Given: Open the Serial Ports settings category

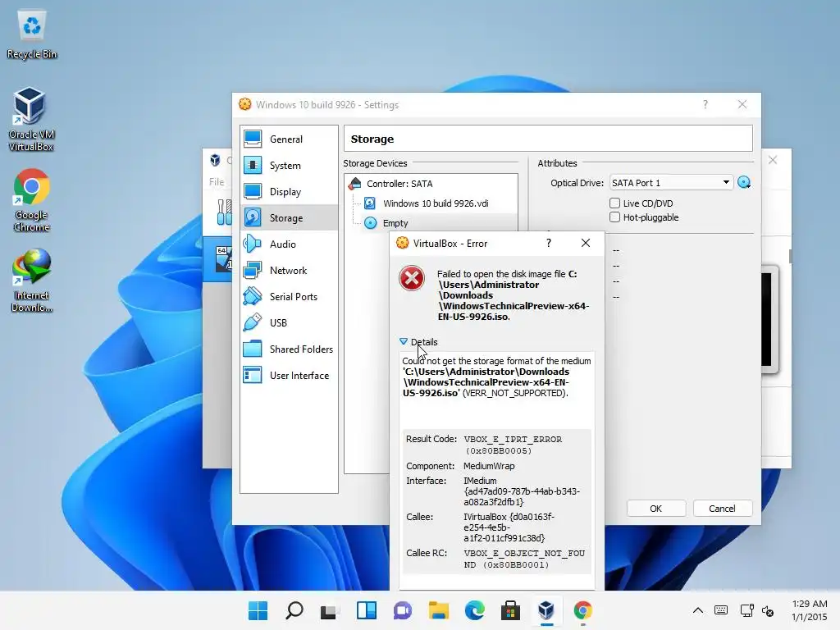Looking at the screenshot, I should coord(289,297).
